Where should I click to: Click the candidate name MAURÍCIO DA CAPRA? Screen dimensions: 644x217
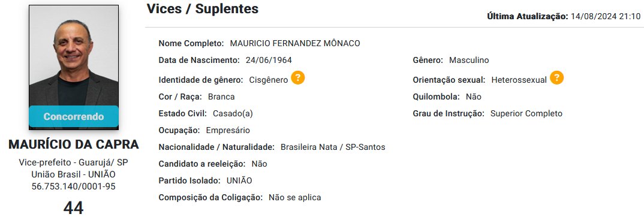[74, 144]
